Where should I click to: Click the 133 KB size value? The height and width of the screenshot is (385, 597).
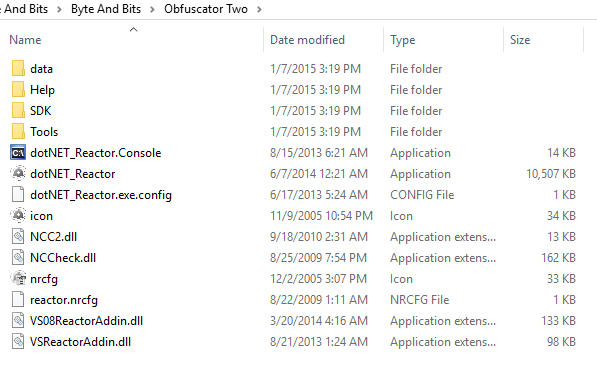[559, 321]
